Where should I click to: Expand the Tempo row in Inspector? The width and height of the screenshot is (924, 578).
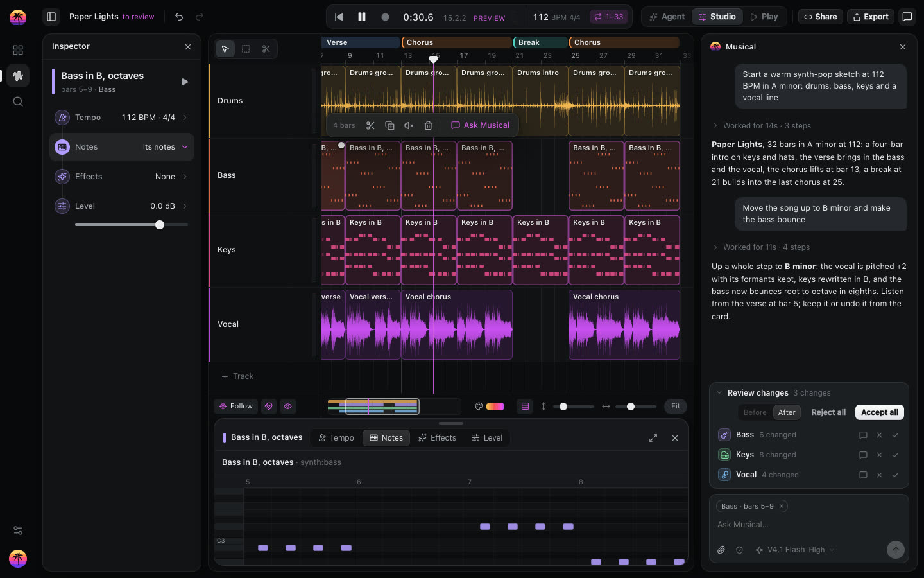pos(122,118)
